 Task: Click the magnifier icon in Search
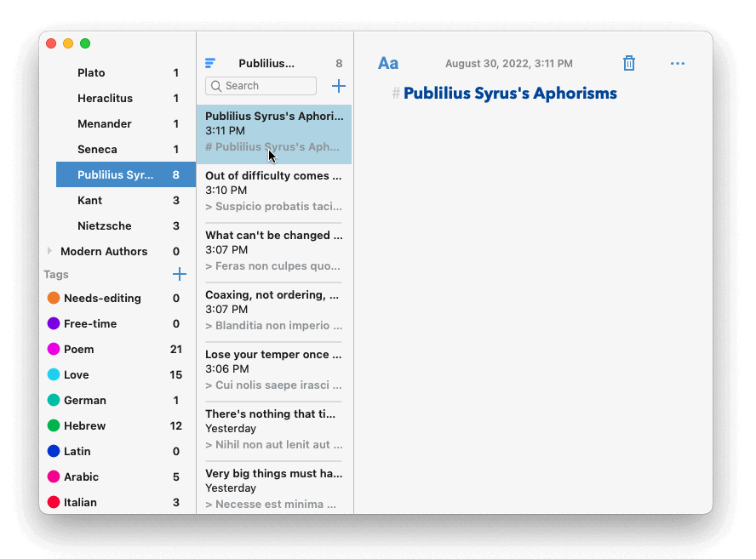click(216, 86)
